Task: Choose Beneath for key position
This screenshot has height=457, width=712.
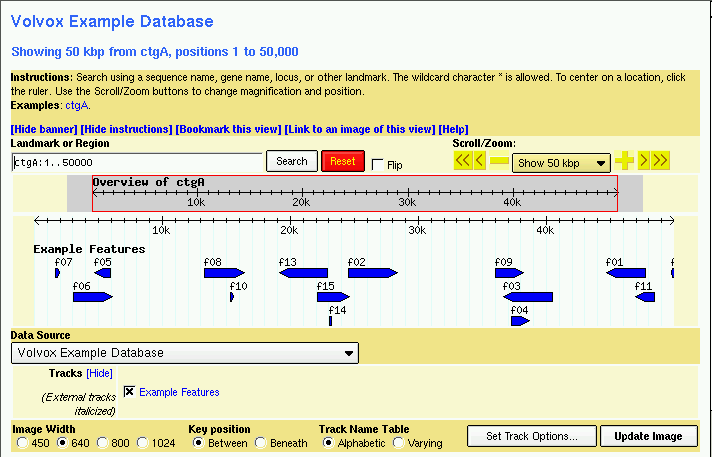Action: [261, 443]
